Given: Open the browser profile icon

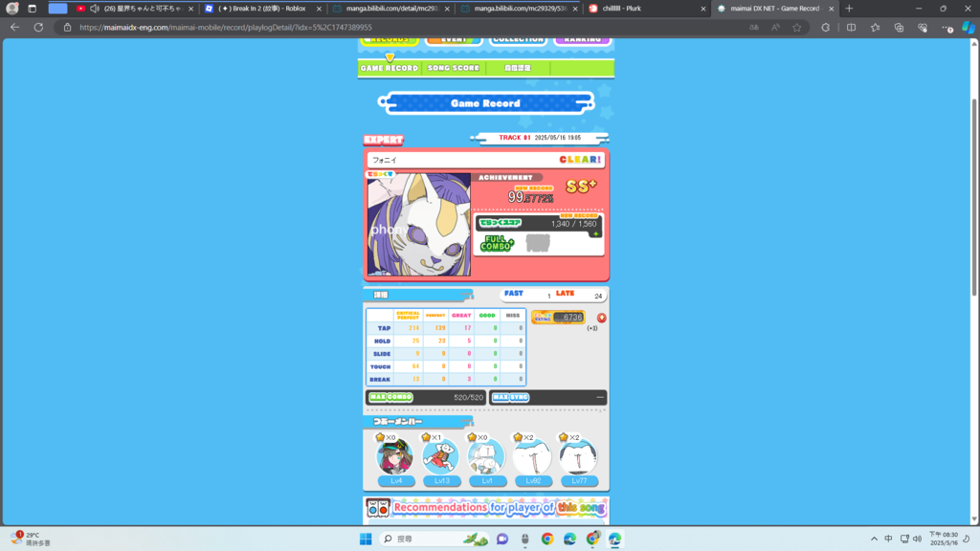Looking at the screenshot, I should tap(11, 9).
